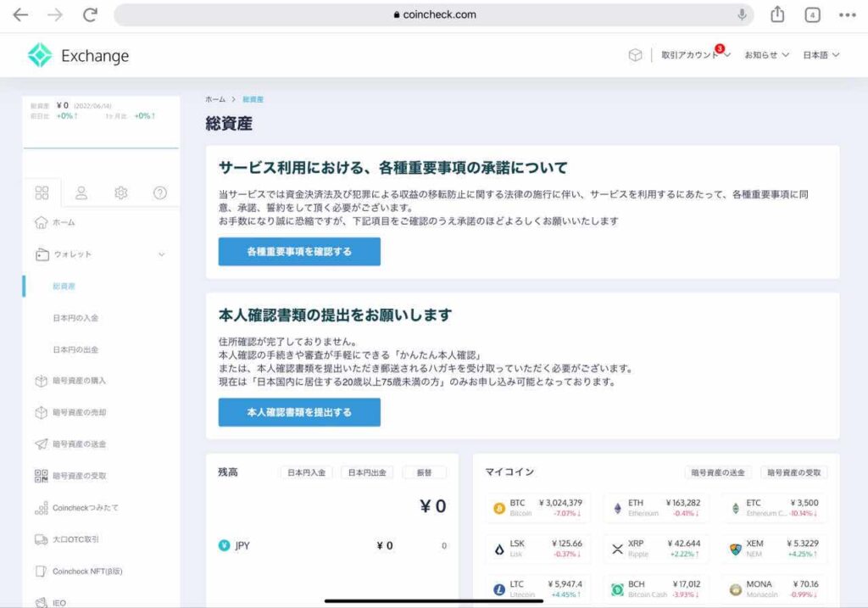
Task: Select the XRP Ripple coin icon
Action: pyautogui.click(x=617, y=549)
